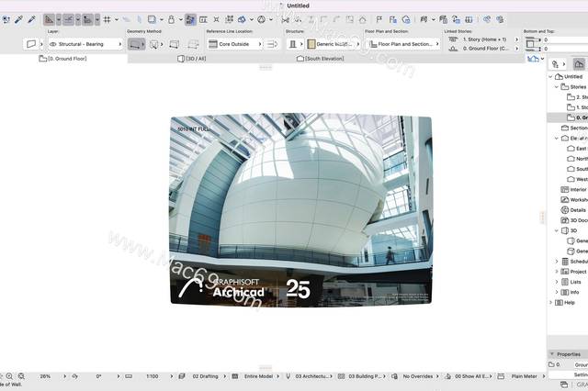The image size is (588, 391).
Task: Open the Teamwork send/receive icon
Action: (424, 19)
